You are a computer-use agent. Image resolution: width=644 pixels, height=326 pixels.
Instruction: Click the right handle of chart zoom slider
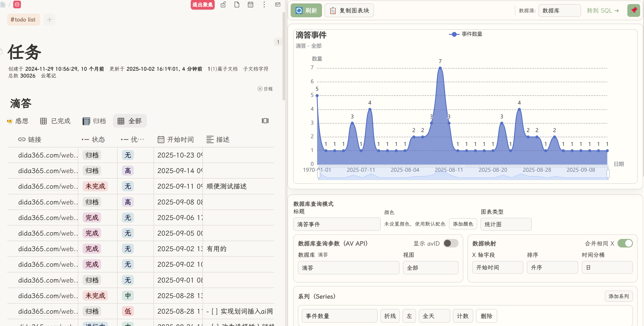tap(608, 173)
